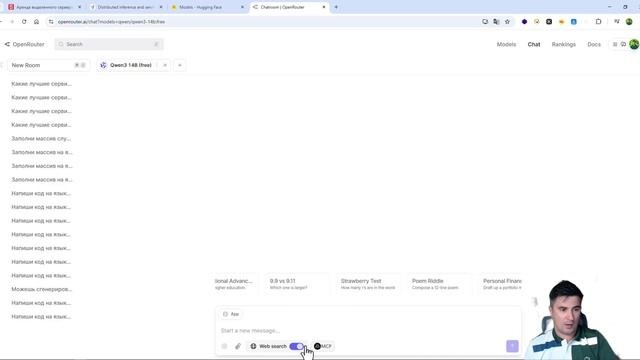This screenshot has width=640, height=360.
Task: Choose the Strawberry Test prompt card
Action: point(368,284)
